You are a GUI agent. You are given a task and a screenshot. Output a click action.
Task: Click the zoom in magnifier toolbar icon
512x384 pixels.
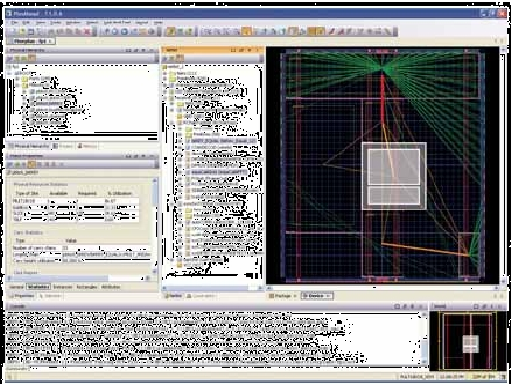115,32
